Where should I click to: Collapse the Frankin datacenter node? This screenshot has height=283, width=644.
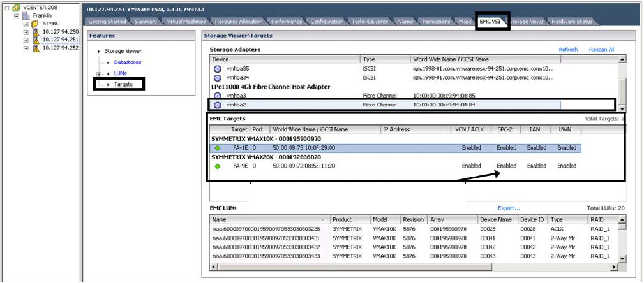point(17,16)
